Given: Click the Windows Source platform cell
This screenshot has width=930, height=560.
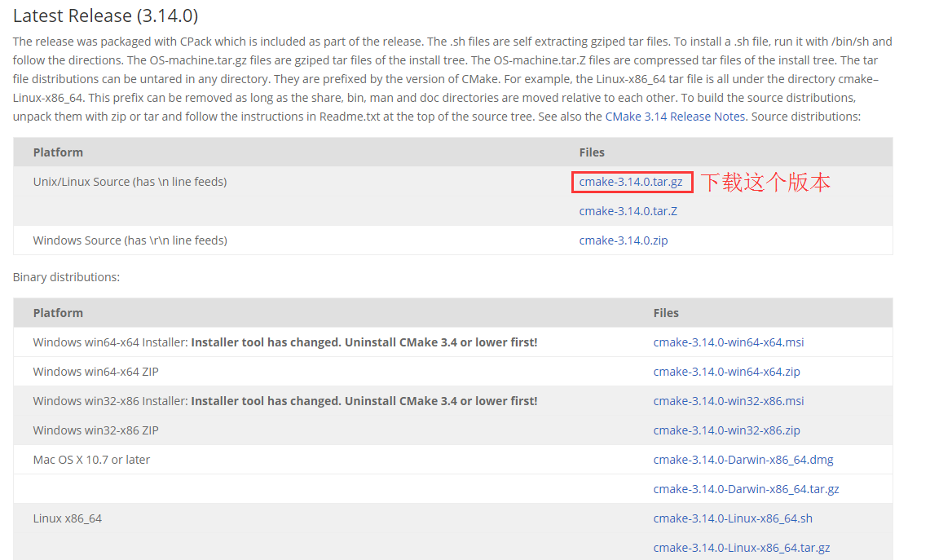Looking at the screenshot, I should [130, 240].
